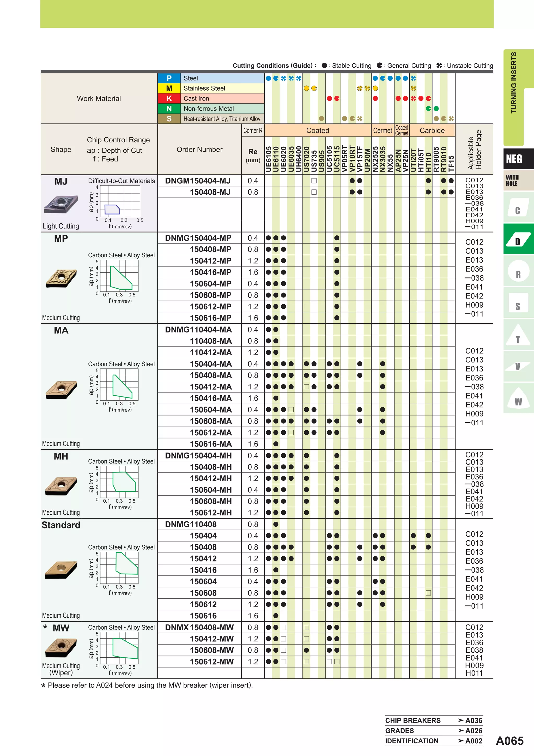Viewport: 534px width, 756px height.
Task: Select the S square shape side tab
Action: (518, 303)
